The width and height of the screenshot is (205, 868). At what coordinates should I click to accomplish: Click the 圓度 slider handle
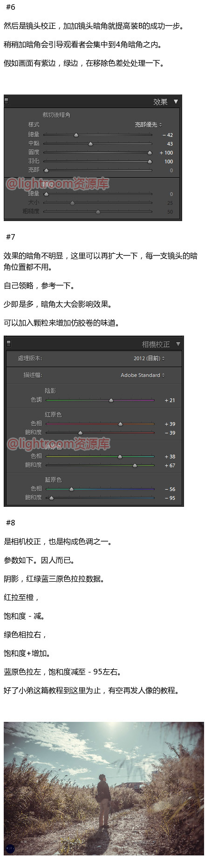[x=150, y=153]
